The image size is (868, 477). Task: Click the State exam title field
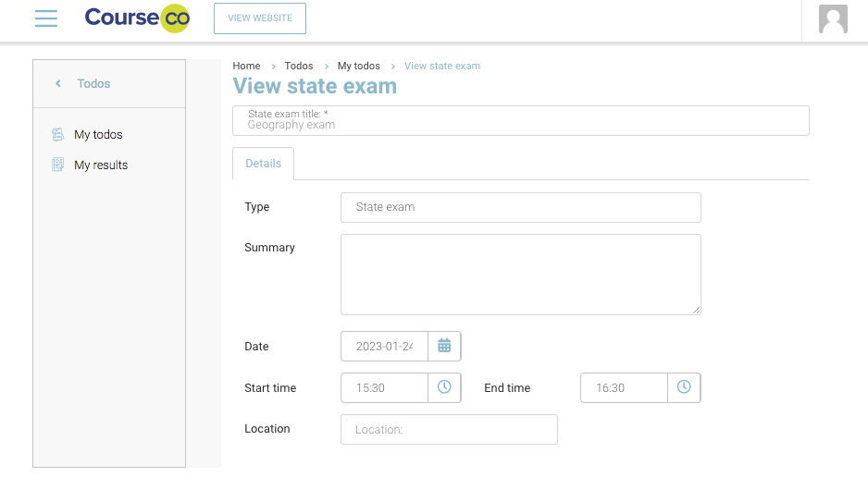[520, 121]
